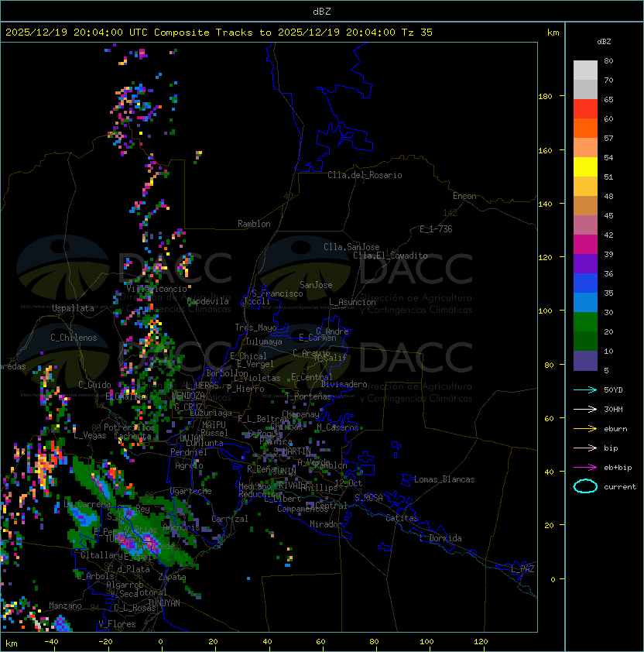Click the Manzano place label
This screenshot has width=644, height=652.
[x=65, y=606]
